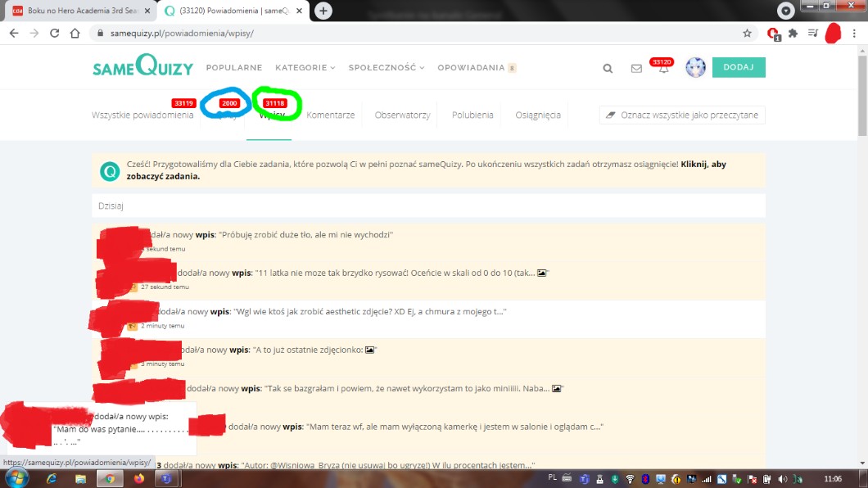
Task: Open the site search magnifier icon
Action: 608,69
